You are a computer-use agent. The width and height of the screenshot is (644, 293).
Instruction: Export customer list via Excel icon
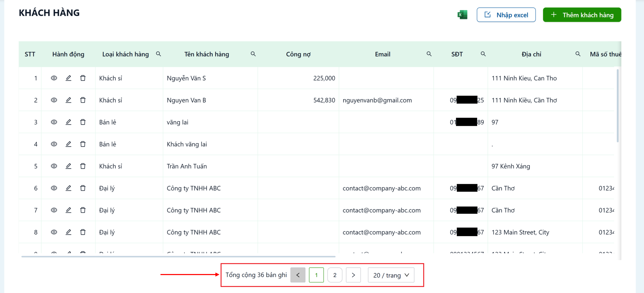pyautogui.click(x=462, y=15)
